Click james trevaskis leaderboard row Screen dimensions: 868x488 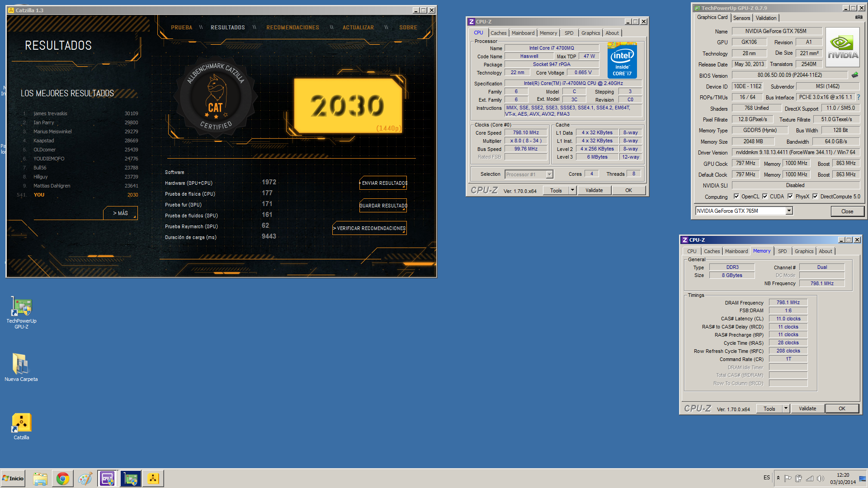(x=80, y=113)
